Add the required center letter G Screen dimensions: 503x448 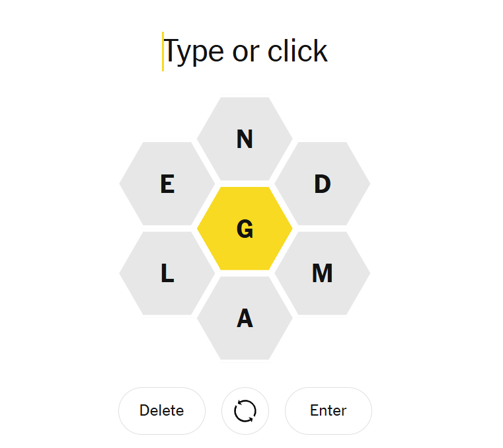point(245,229)
